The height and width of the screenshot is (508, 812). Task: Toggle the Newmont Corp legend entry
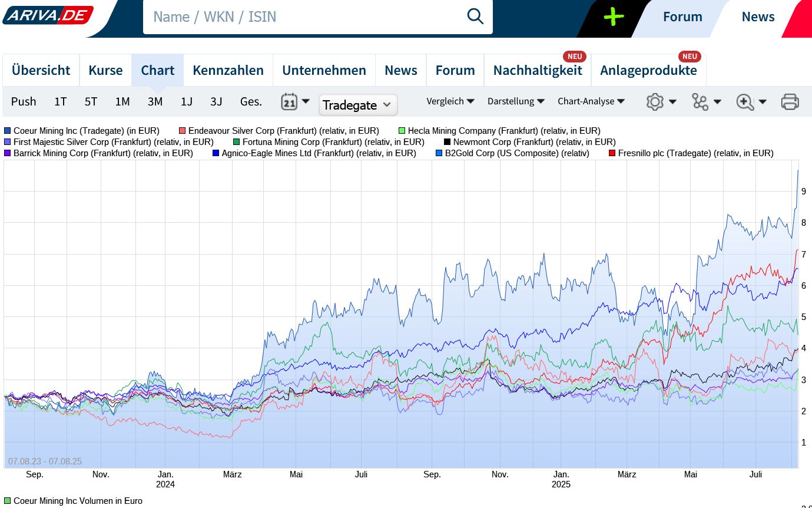click(x=534, y=142)
